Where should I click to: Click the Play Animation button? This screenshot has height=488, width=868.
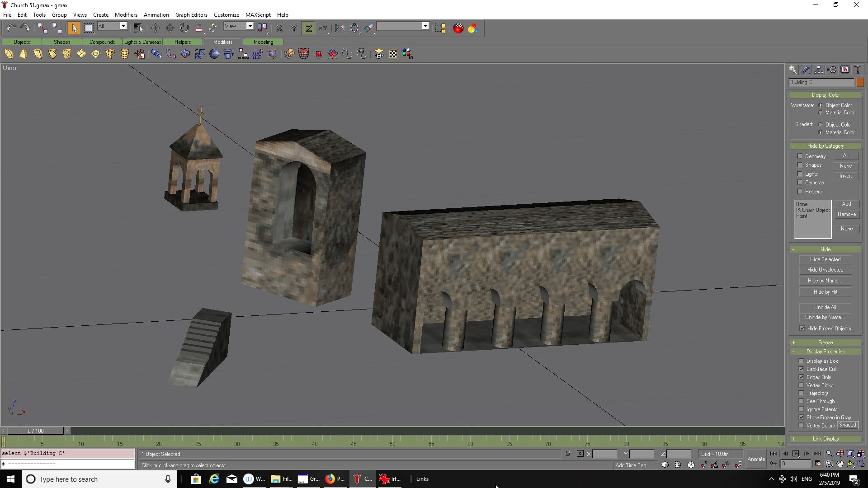[x=796, y=454]
